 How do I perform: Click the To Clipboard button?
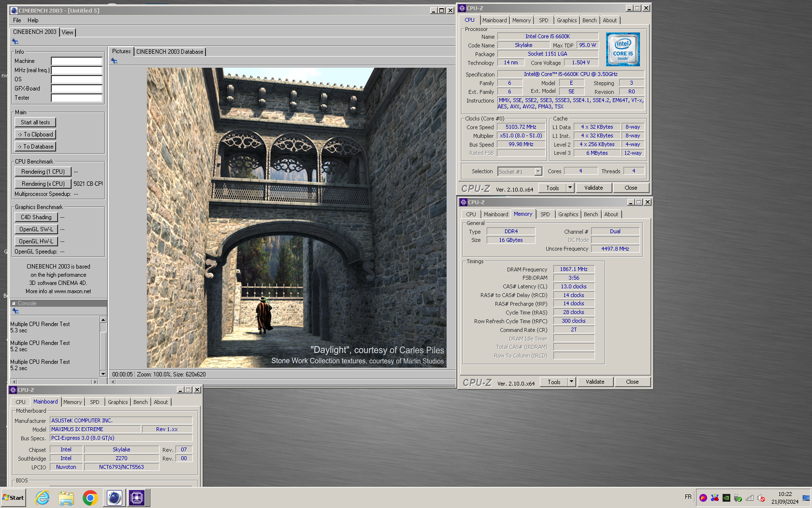[x=35, y=134]
